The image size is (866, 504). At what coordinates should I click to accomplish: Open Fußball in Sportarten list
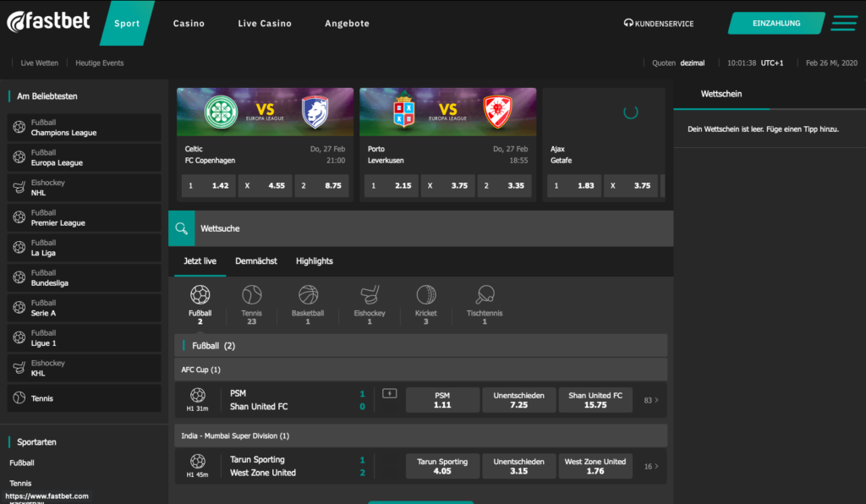22,463
